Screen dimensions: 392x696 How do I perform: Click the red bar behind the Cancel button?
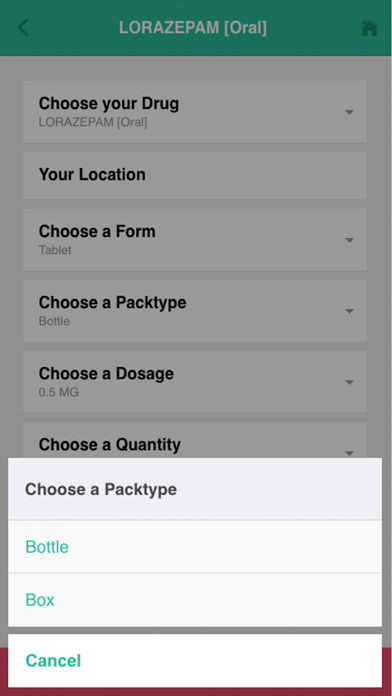coord(196,692)
